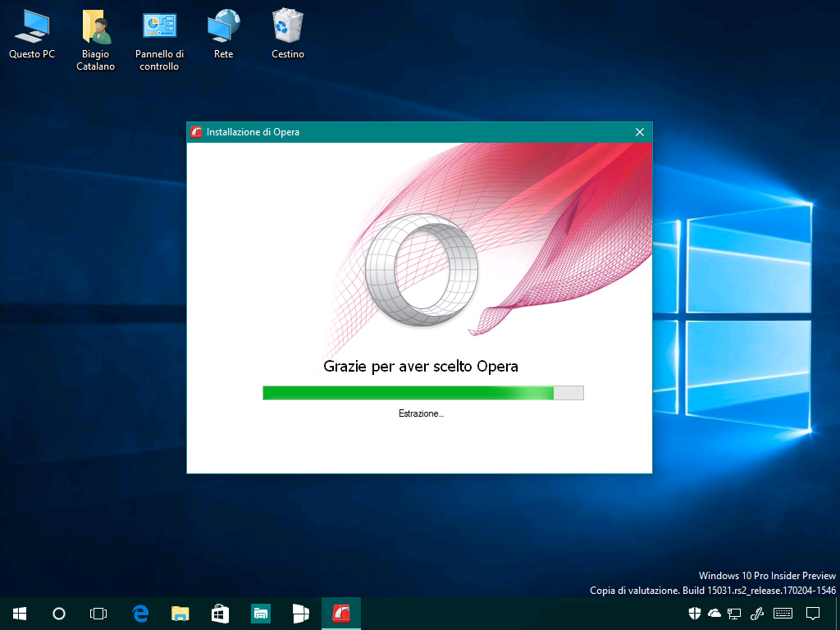This screenshot has width=840, height=630.
Task: Open Windows Defender shield tray icon
Action: click(x=694, y=614)
